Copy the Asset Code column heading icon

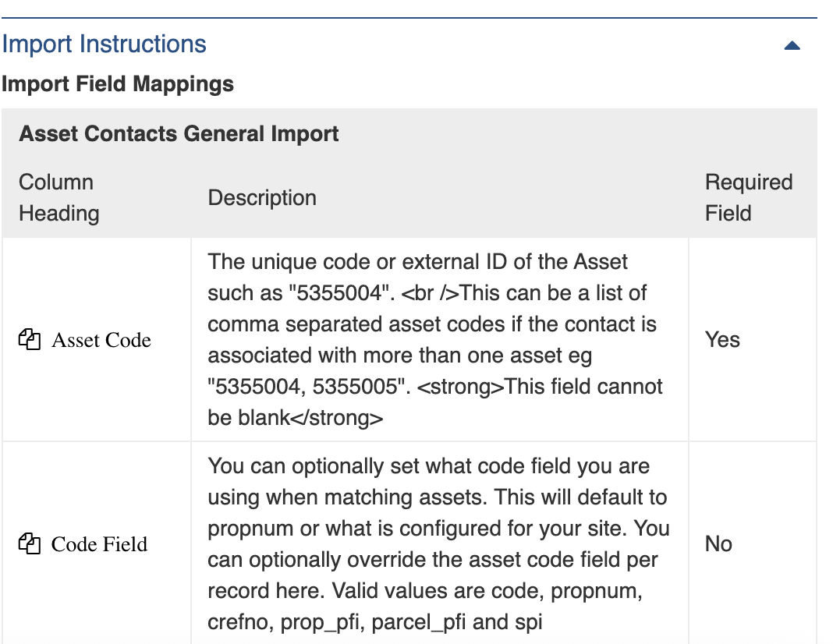[29, 340]
